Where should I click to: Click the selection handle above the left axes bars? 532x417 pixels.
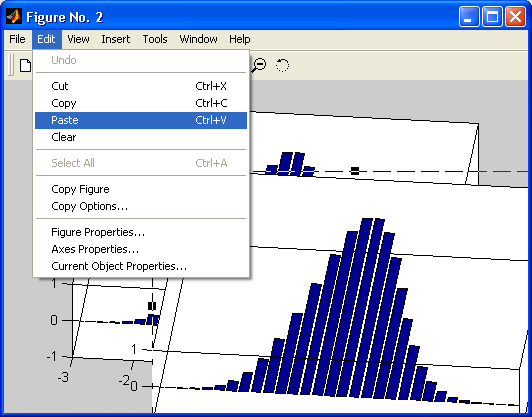coord(152,306)
